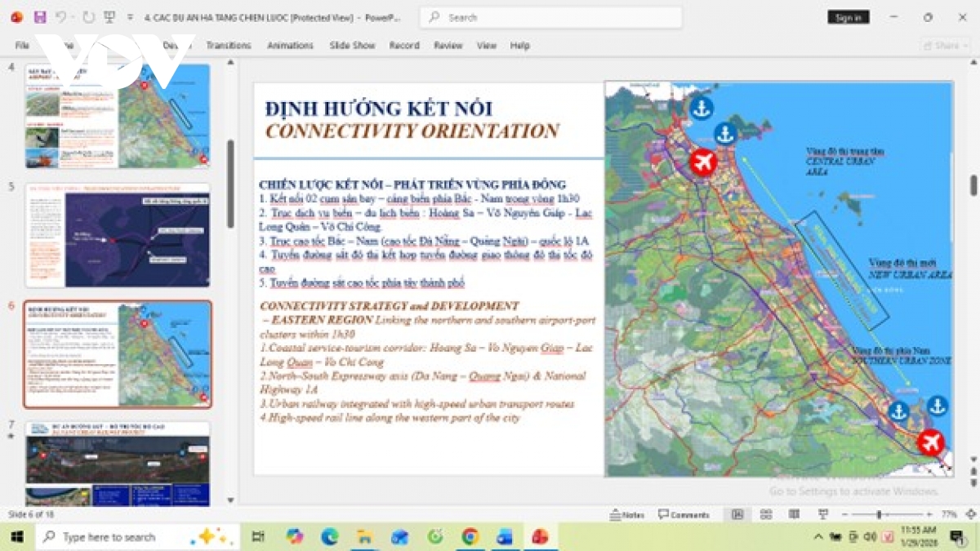
Task: Toggle the Notes pane
Action: (627, 514)
